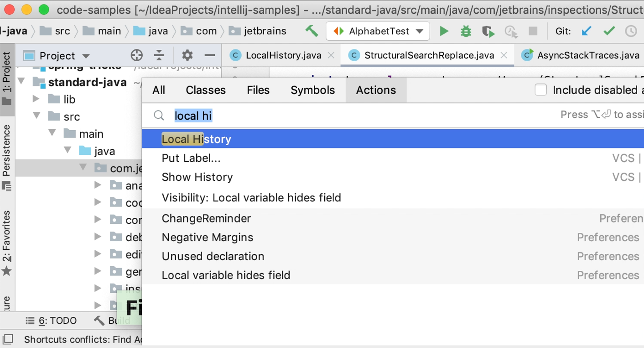Click the search field containing local hi
The height and width of the screenshot is (348, 644).
coord(319,116)
